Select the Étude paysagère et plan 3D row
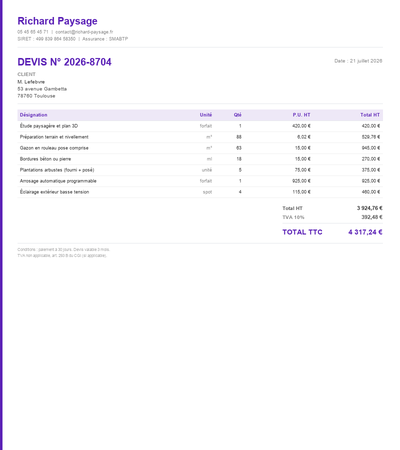The height and width of the screenshot is (450, 400). 200,126
